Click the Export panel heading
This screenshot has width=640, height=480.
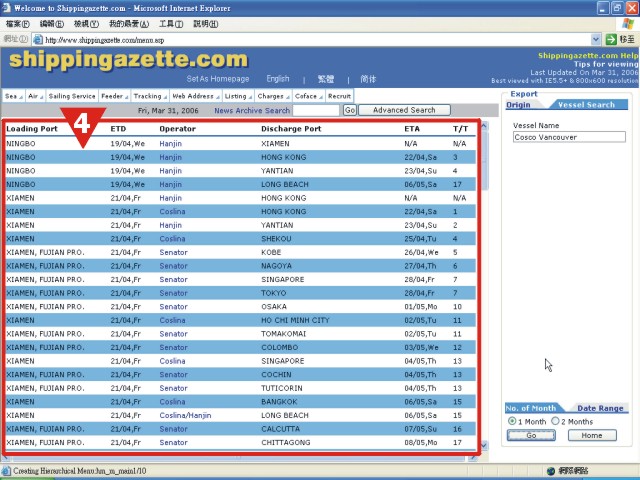[x=524, y=94]
